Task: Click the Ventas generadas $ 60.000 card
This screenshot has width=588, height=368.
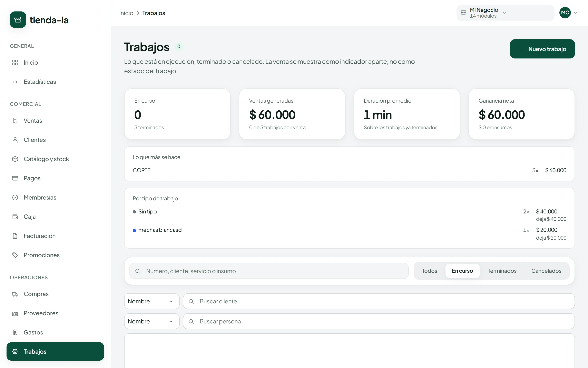Action: [x=292, y=114]
